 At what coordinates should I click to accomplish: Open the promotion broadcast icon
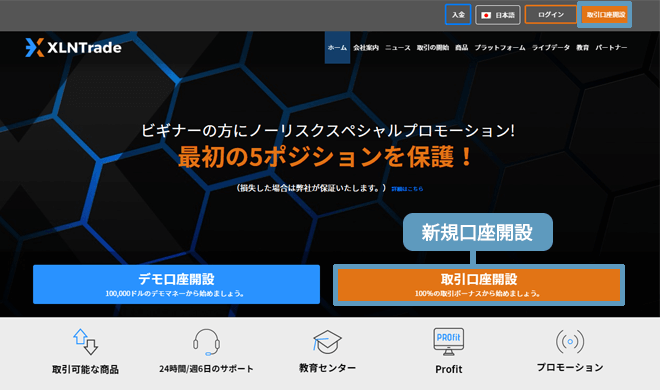tap(570, 341)
